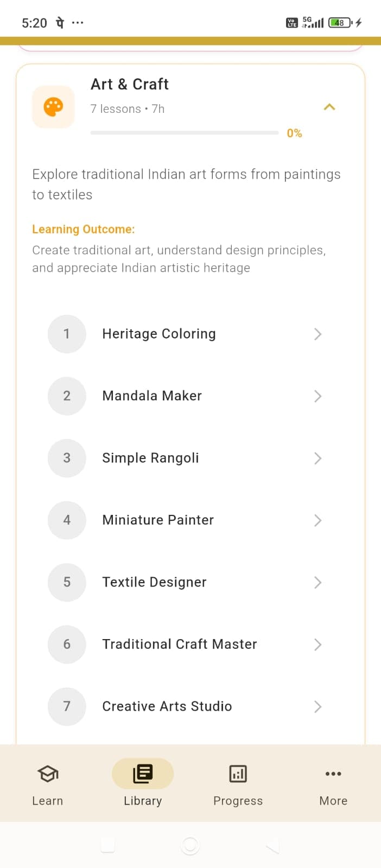
Task: Tap the Art & Craft palette icon
Action: coord(53,106)
